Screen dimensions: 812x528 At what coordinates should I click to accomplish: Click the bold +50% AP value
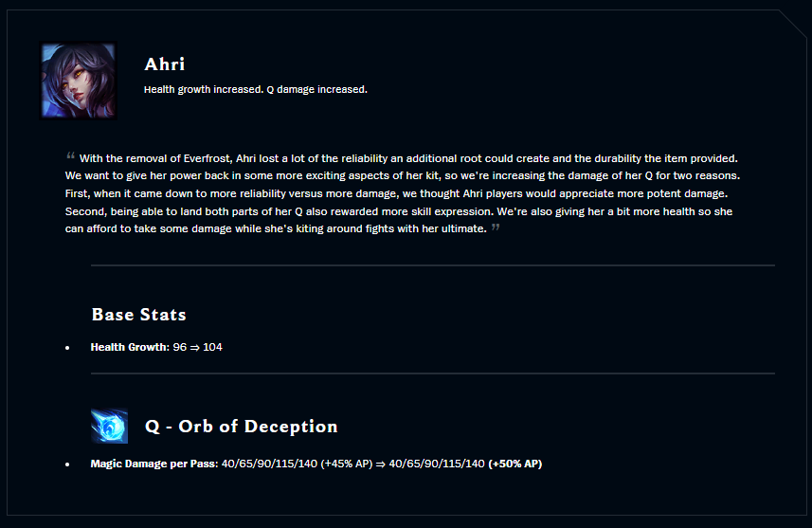[x=515, y=464]
